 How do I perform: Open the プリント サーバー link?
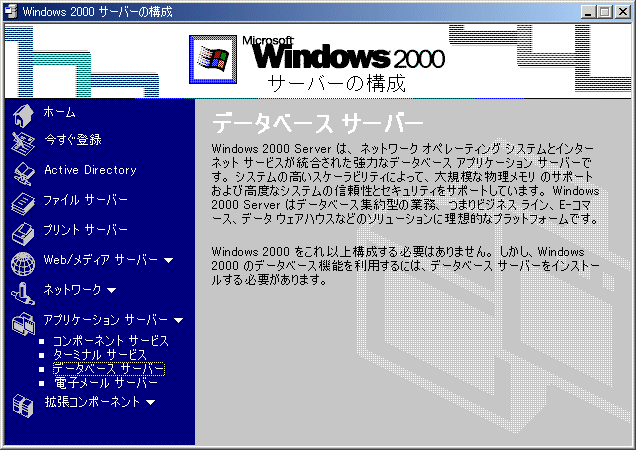(86, 230)
